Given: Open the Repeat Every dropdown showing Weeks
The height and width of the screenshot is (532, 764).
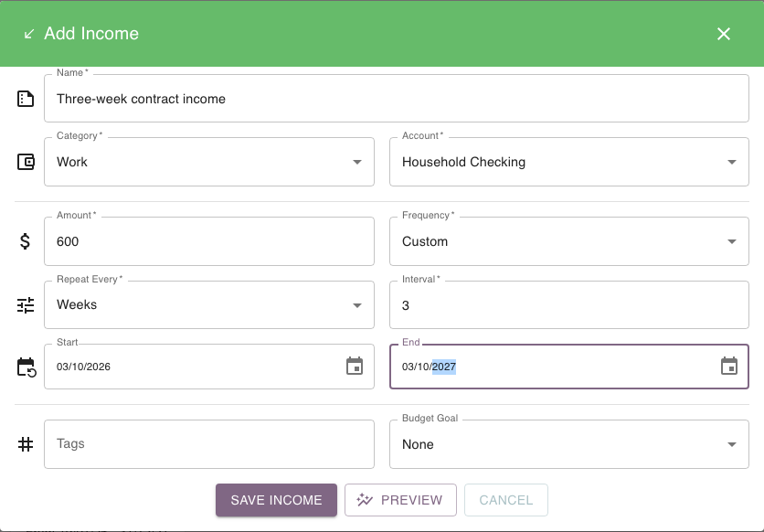Looking at the screenshot, I should [209, 305].
